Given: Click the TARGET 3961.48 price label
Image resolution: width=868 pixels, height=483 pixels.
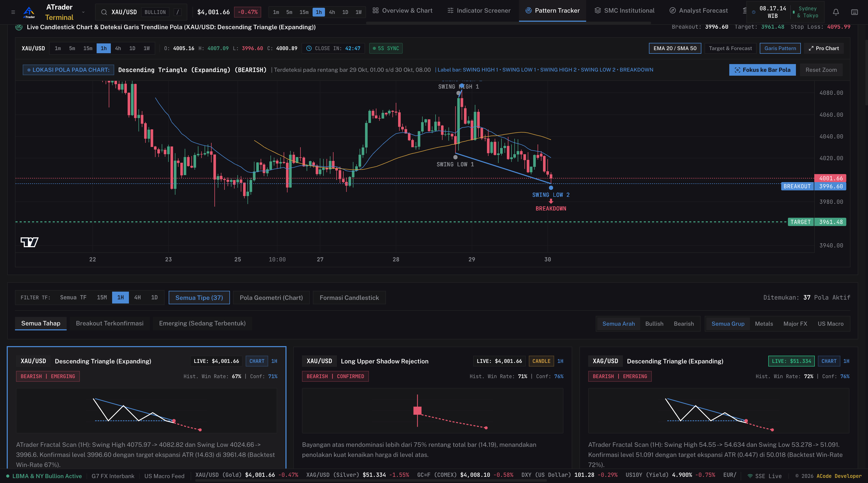Looking at the screenshot, I should (817, 222).
